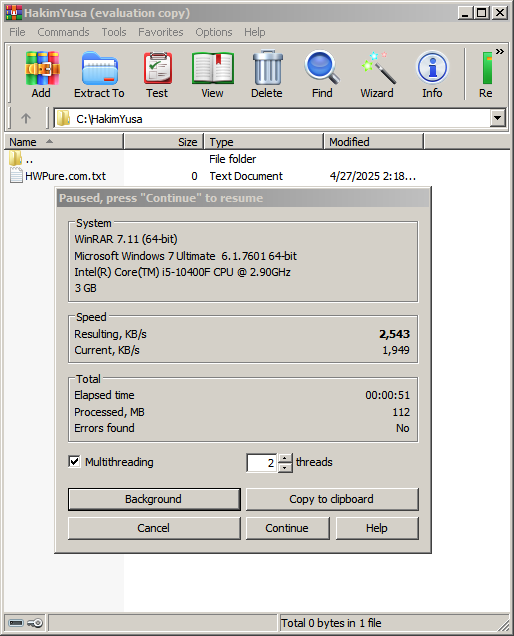Click the threads number field
Screen dimensions: 514x636
[x=262, y=463]
